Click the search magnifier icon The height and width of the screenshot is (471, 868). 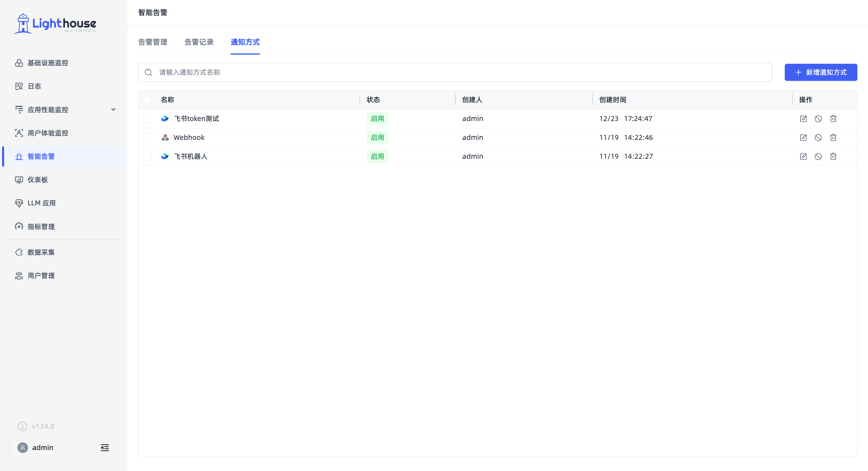click(148, 72)
